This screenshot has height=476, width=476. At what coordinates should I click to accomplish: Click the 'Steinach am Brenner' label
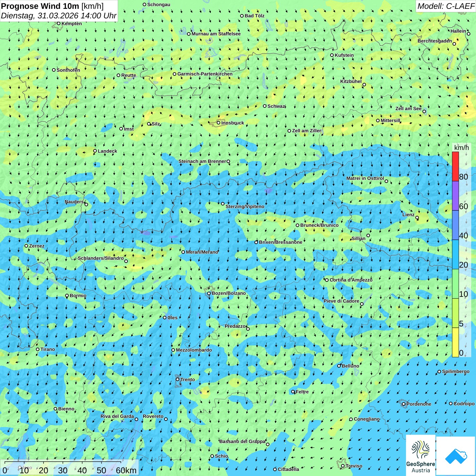coord(202,161)
